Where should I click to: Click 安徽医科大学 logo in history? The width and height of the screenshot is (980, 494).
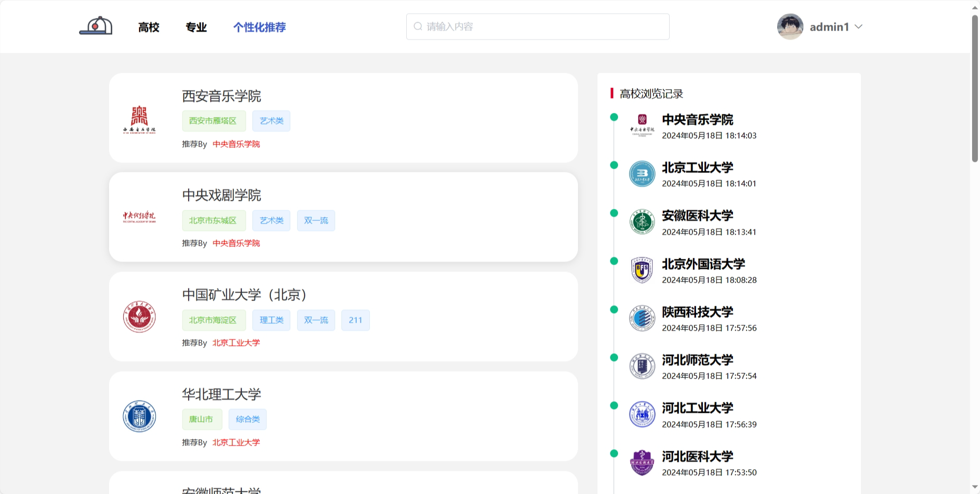642,222
